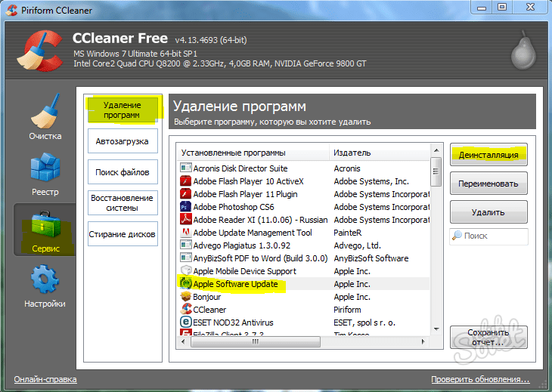Image resolution: width=552 pixels, height=392 pixels.
Task: Open the Онлайн-справка link
Action: (x=45, y=379)
